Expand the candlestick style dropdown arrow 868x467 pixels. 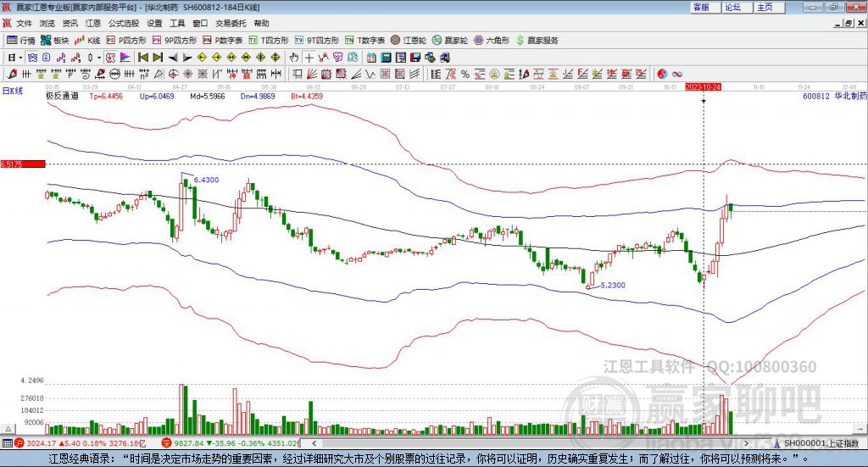tap(99, 58)
